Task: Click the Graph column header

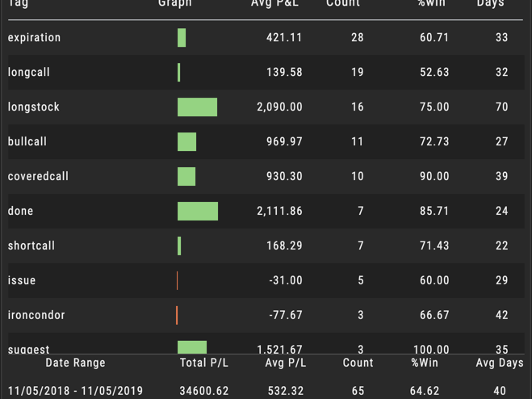Action: (175, 4)
